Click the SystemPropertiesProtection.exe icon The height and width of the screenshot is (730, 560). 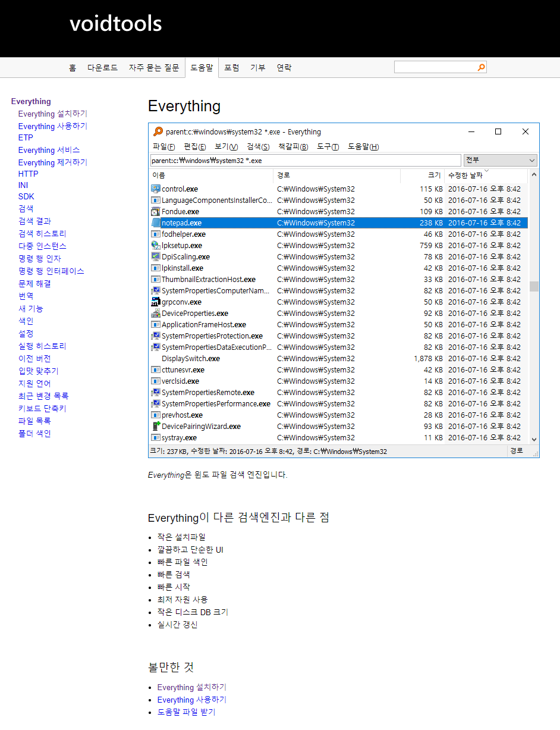coord(156,336)
